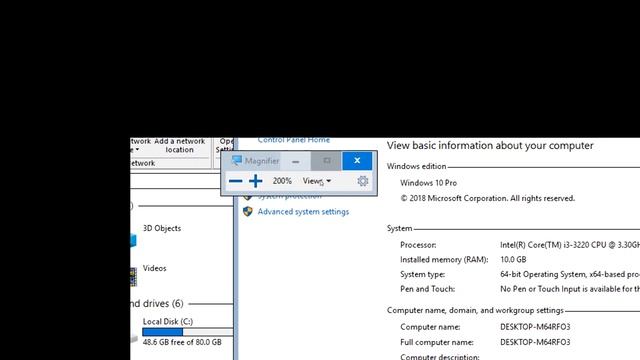Click the Magnifier app icon in title bar
Screen dimensions: 640x360
pos(236,160)
